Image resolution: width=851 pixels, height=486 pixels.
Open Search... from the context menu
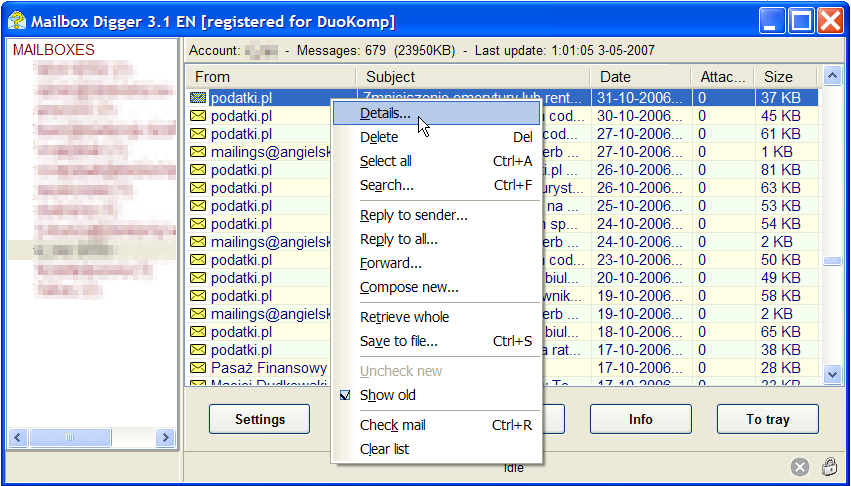436,185
